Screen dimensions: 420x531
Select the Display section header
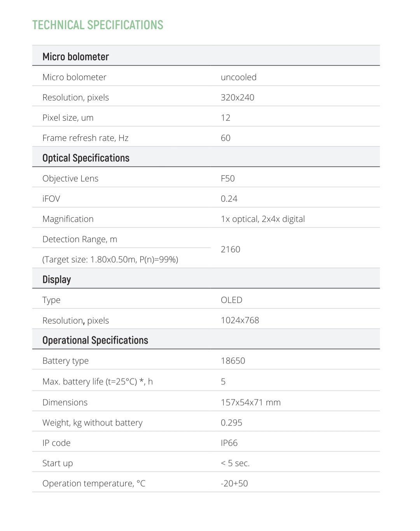click(x=57, y=280)
